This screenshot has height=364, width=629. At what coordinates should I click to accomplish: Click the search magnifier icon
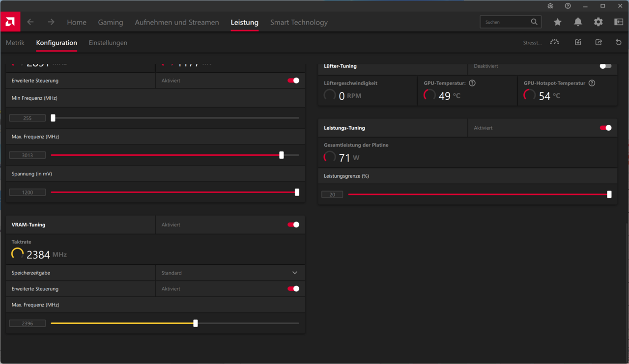pos(534,22)
